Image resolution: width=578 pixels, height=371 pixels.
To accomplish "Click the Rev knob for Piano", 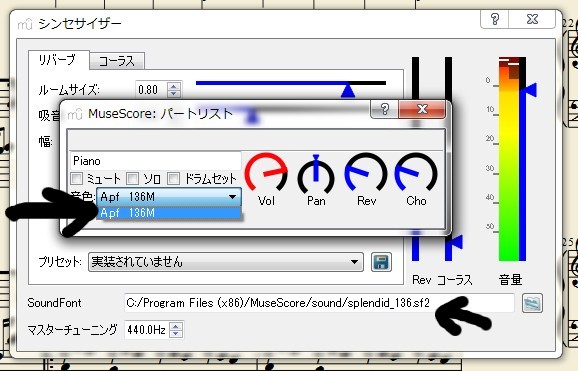I will point(366,173).
